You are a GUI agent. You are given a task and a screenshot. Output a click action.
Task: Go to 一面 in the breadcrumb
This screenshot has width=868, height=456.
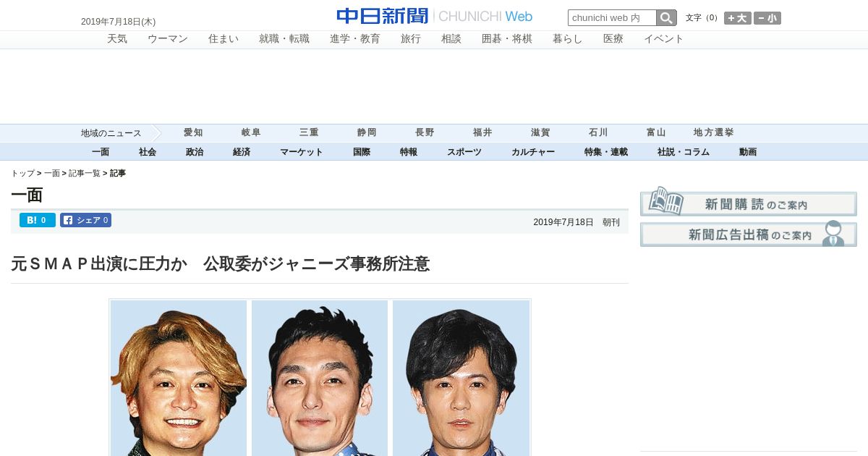coord(52,174)
